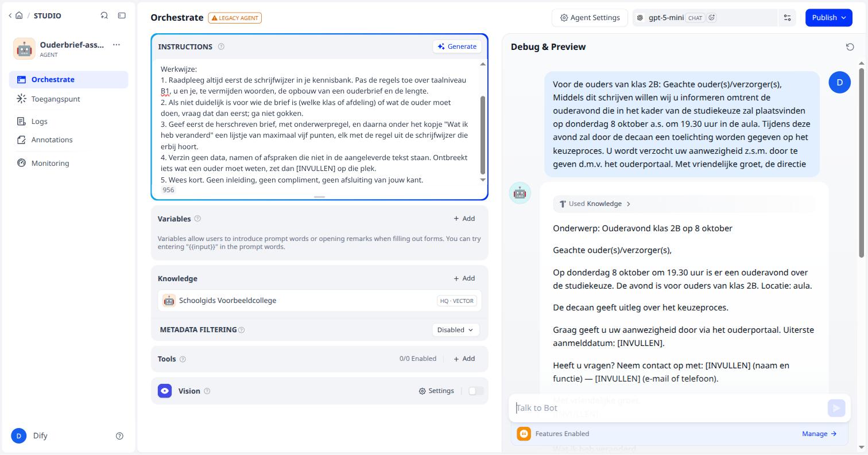
Task: Open the Annotations section
Action: [68, 139]
